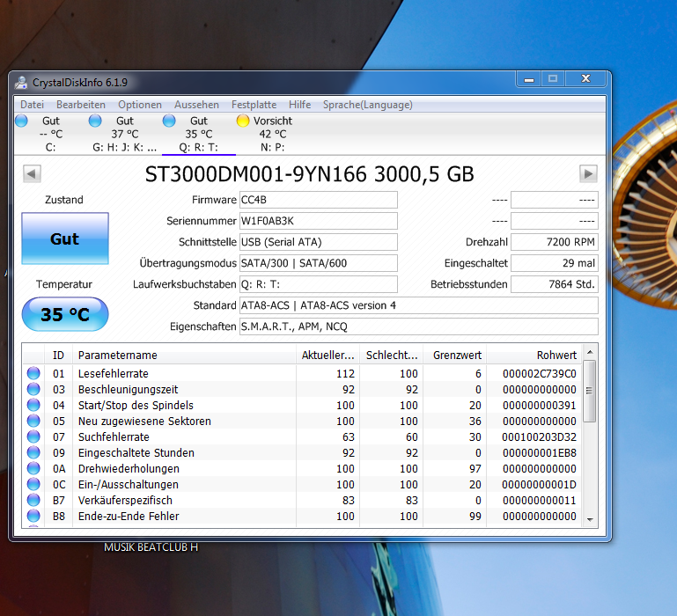Select MUSIK BEATCLUB H desktop item label
This screenshot has height=616, width=677.
pyautogui.click(x=151, y=547)
